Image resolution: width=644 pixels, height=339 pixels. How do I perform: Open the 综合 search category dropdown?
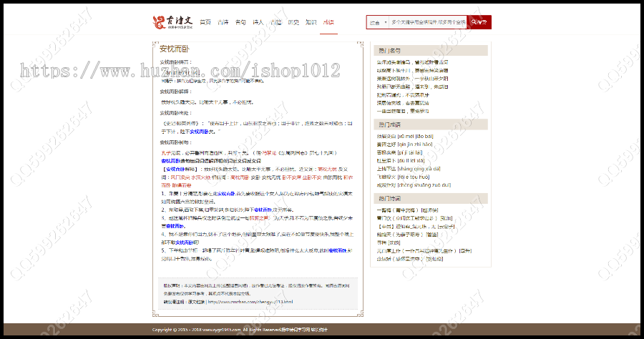[x=376, y=23]
